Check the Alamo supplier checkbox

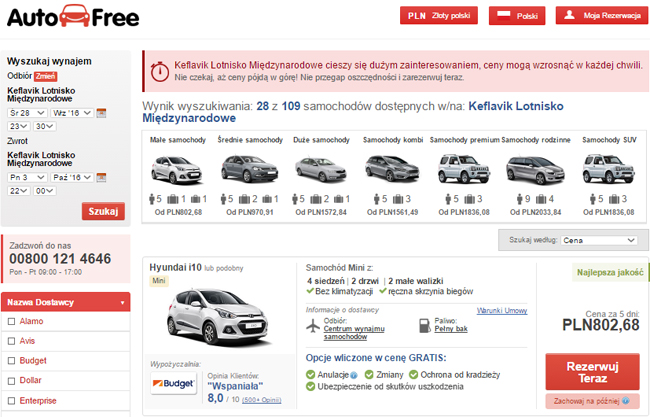click(12, 321)
